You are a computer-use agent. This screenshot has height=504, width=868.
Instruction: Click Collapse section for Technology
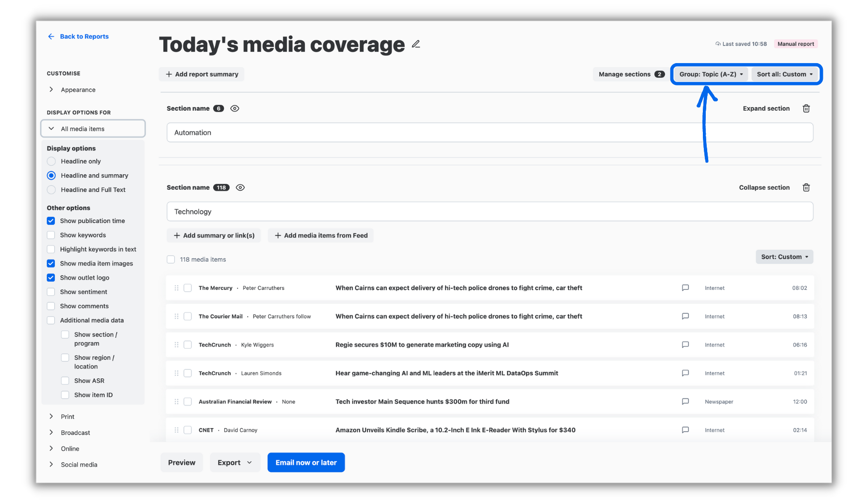[764, 187]
